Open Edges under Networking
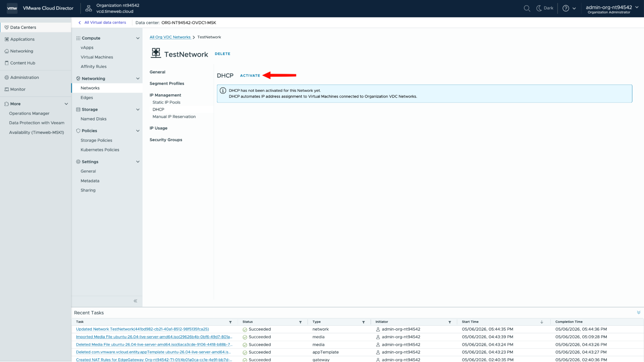 [87, 98]
